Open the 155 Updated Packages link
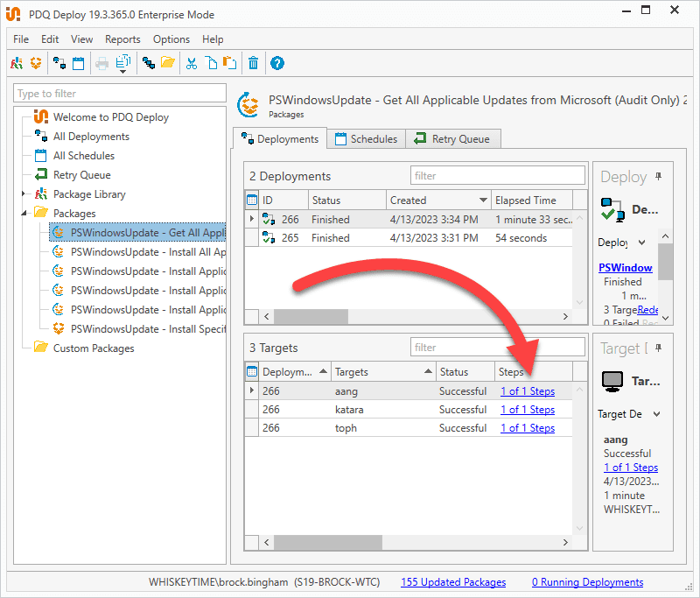 point(452,581)
